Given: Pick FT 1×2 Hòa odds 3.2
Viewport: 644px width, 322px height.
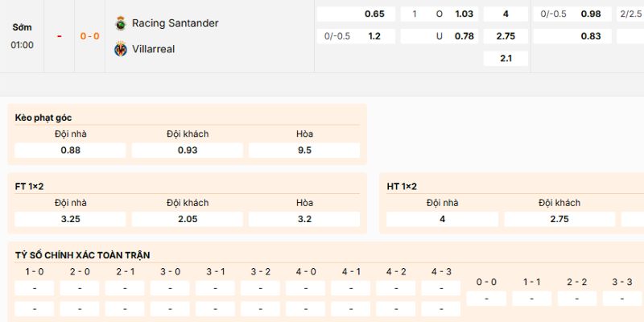Looking at the screenshot, I should pos(304,218).
